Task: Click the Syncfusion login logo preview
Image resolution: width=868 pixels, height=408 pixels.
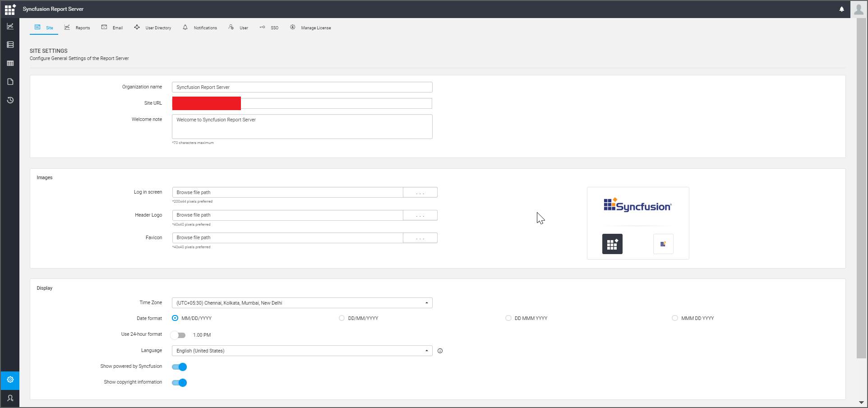Action: tap(637, 205)
